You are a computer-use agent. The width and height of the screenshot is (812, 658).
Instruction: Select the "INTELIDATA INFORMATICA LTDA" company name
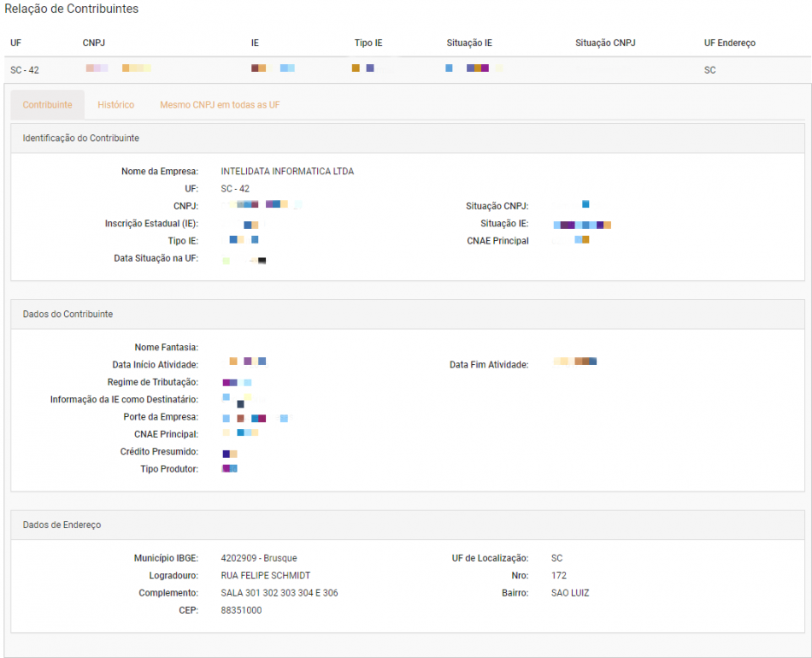[287, 172]
